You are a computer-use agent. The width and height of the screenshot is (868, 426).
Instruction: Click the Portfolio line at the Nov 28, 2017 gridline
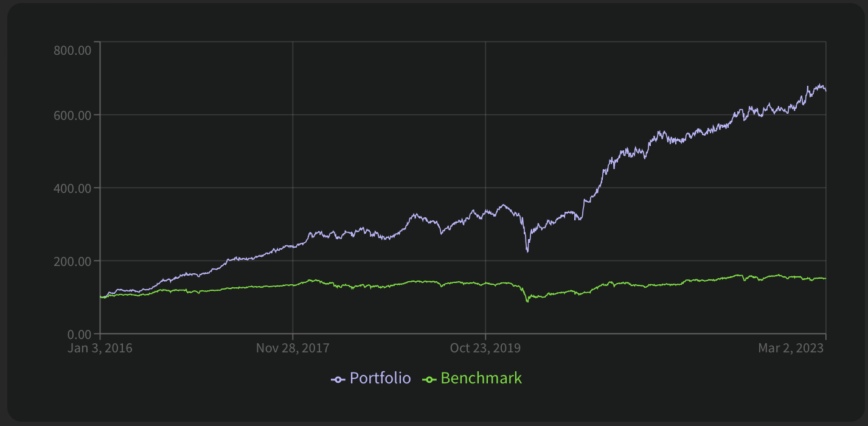tap(293, 246)
